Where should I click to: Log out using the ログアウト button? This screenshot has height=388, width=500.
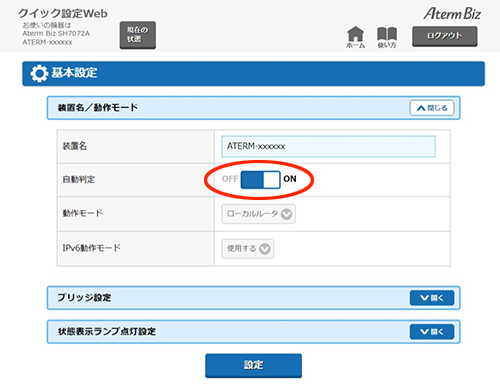coord(445,36)
